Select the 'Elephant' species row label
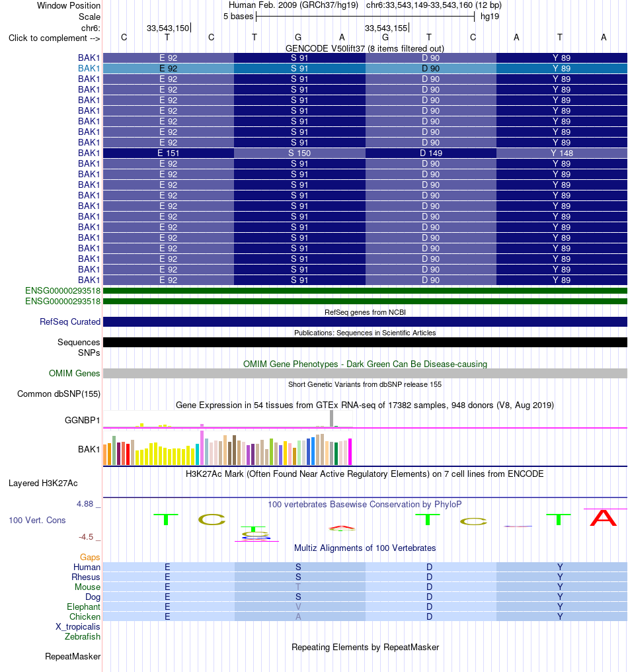628x672 pixels. (83, 607)
